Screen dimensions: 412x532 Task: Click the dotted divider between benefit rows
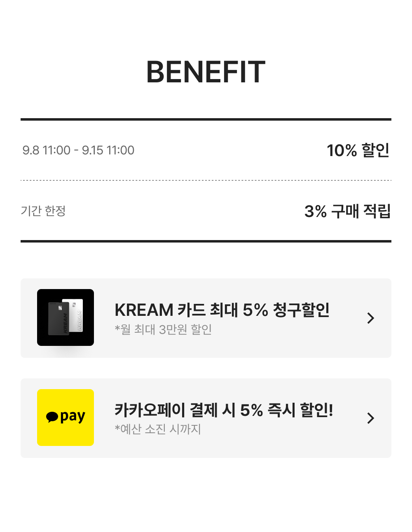tap(206, 180)
